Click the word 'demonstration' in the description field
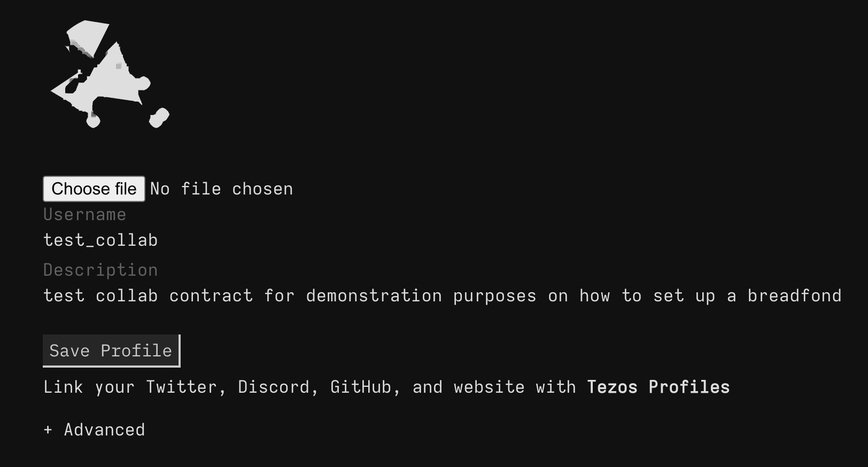This screenshot has width=868, height=467. coord(374,296)
